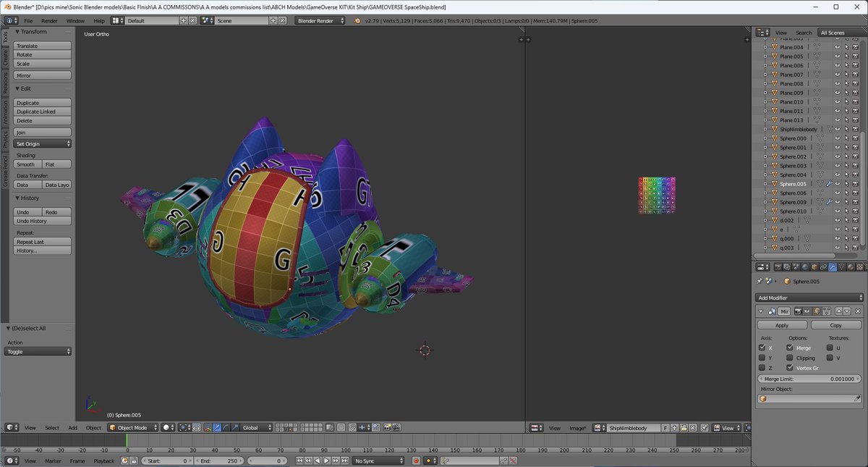This screenshot has width=868, height=467.
Task: Open the Mesh Data triangle tab icon
Action: [842, 267]
